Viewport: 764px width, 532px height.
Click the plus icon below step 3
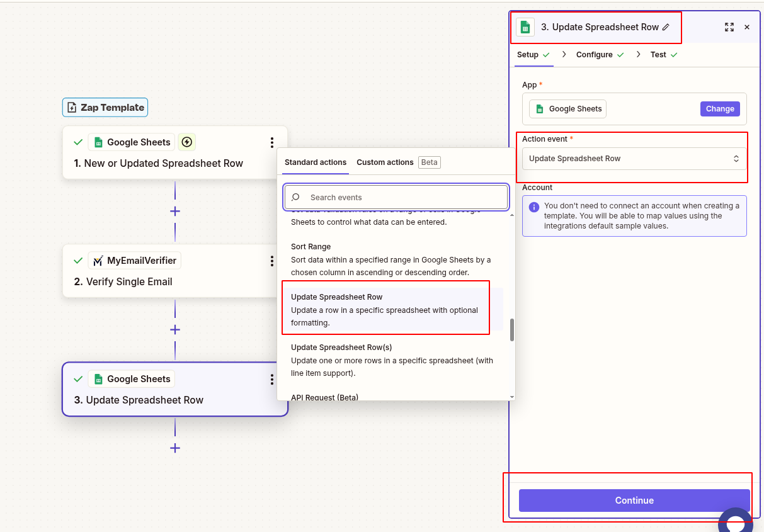(x=174, y=448)
